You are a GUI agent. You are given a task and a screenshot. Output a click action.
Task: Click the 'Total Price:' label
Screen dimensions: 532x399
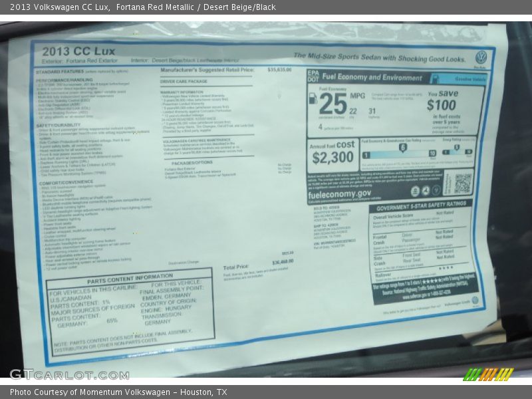(236, 267)
